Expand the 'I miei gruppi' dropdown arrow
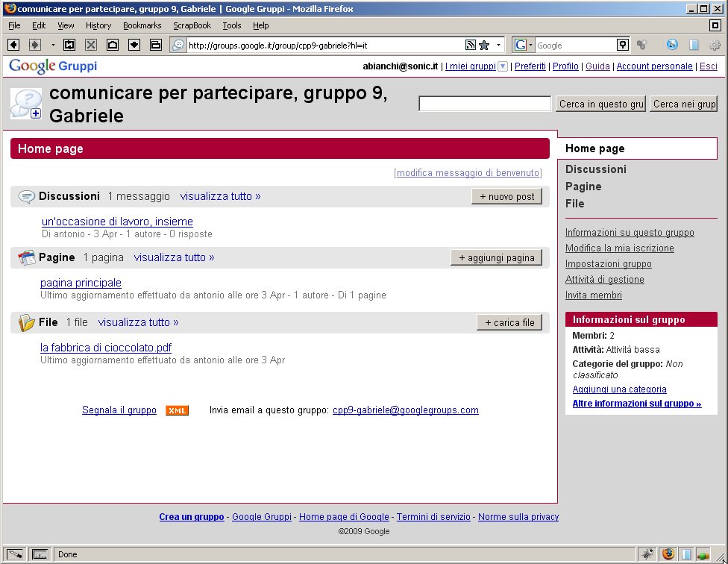728x564 pixels. 503,66
